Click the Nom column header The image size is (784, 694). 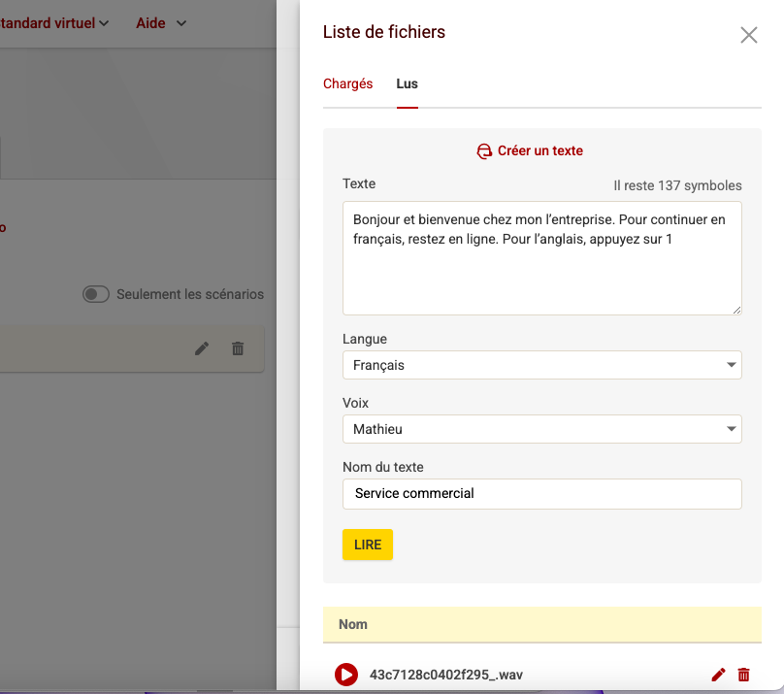click(x=353, y=624)
